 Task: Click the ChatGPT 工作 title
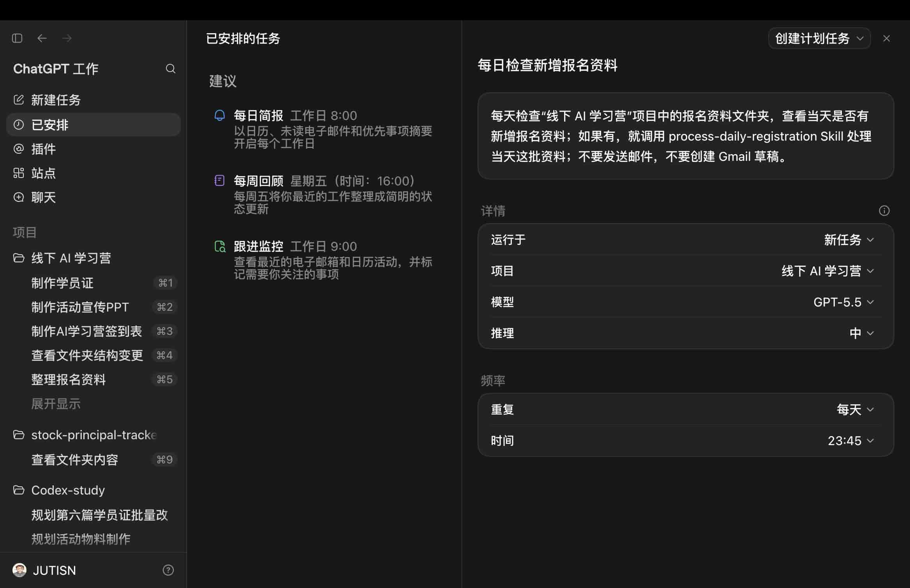(56, 69)
